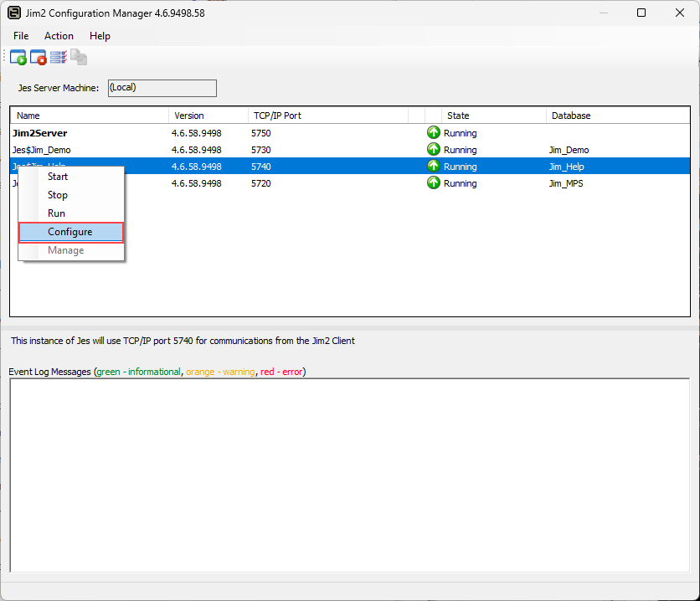Sort by the TCP/IP Port column header

coord(328,116)
